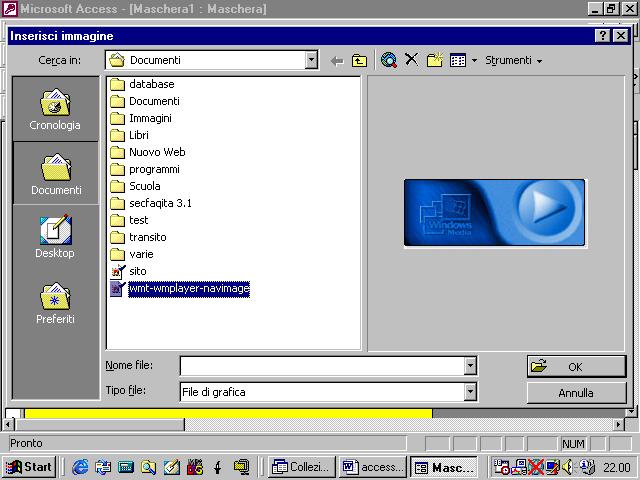Select the wmt-wmplayer-navimage file

pos(180,289)
